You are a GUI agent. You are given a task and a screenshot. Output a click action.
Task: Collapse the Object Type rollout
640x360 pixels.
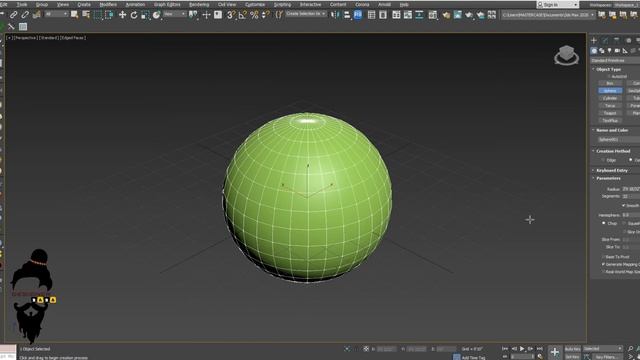[608, 69]
